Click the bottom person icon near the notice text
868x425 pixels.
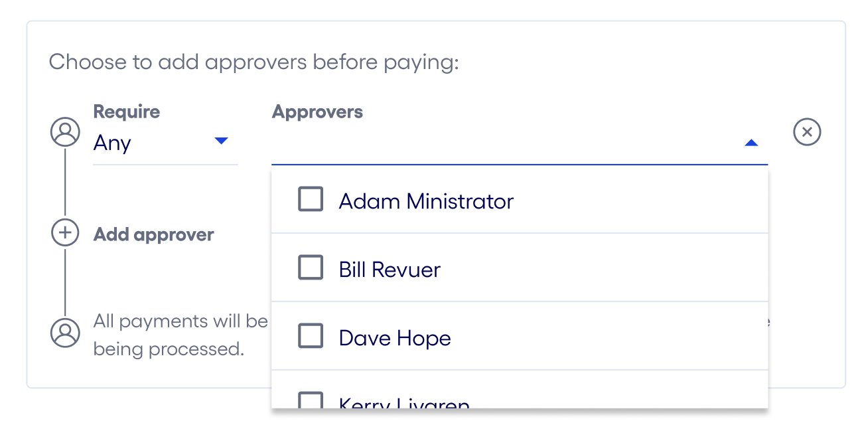click(x=64, y=334)
